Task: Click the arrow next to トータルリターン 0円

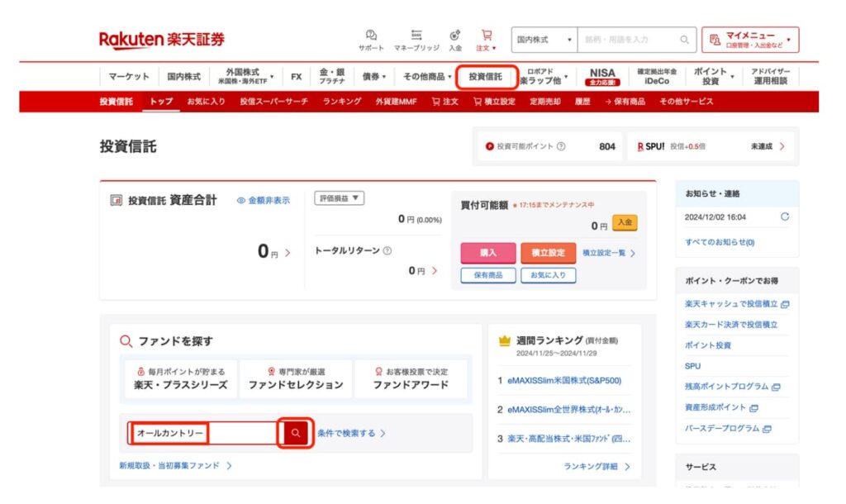Action: (x=435, y=270)
